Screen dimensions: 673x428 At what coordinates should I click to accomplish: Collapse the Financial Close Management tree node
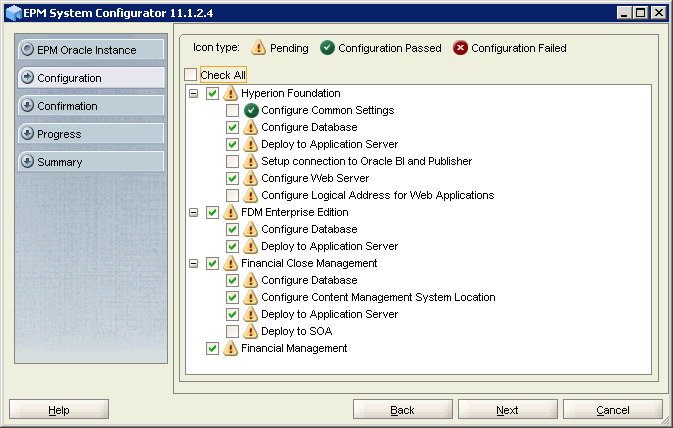tap(194, 263)
